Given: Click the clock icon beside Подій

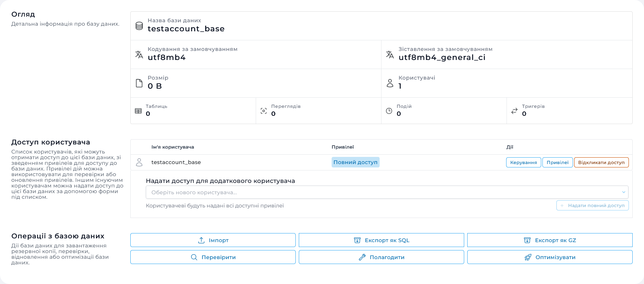Looking at the screenshot, I should click(x=389, y=111).
